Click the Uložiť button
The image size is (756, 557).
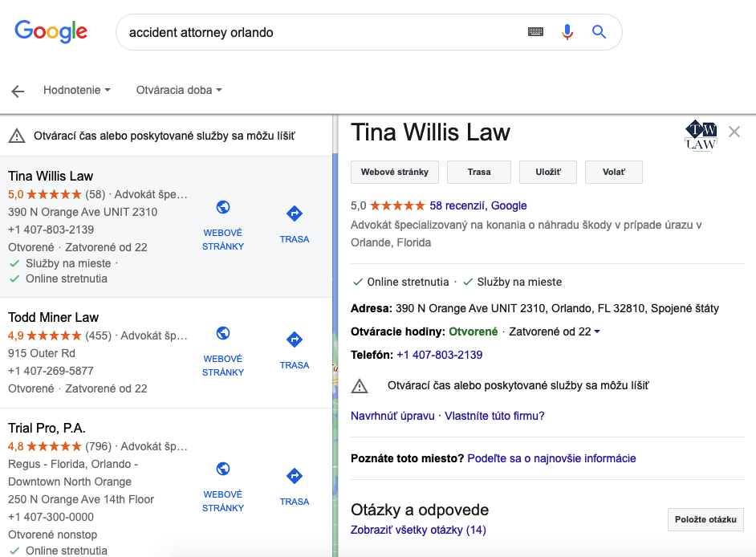(548, 173)
